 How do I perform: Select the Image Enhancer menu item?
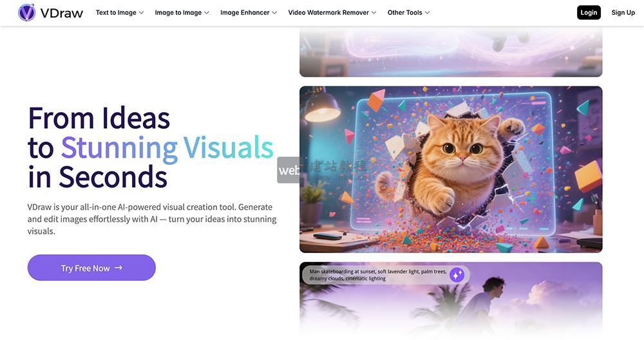(245, 13)
